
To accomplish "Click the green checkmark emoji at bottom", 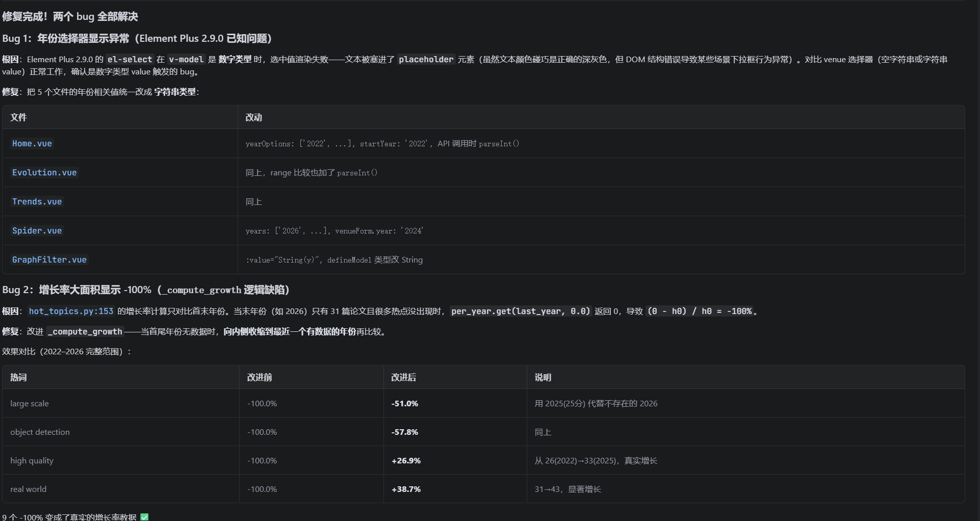I will point(144,517).
